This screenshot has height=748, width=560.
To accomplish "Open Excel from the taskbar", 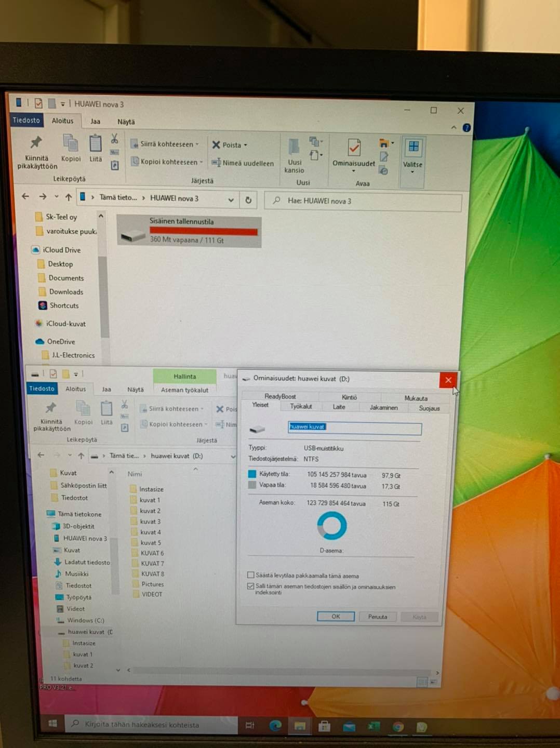I will [x=374, y=726].
